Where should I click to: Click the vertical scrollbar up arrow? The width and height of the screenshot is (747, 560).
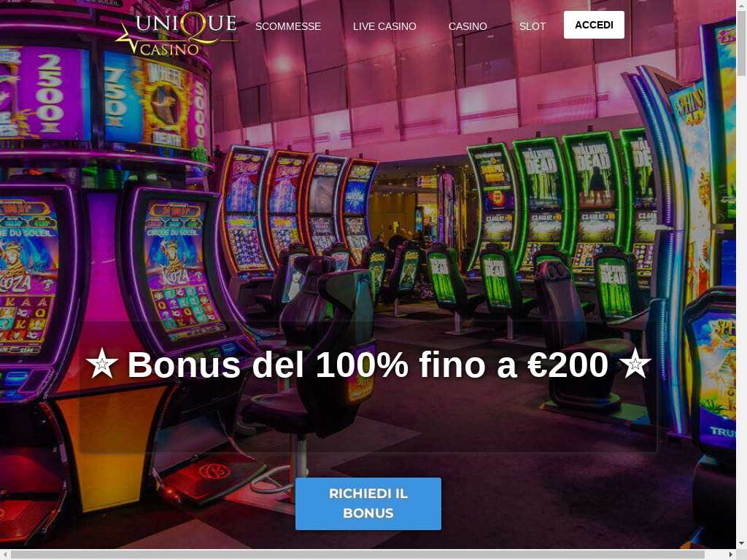tap(741, 5)
